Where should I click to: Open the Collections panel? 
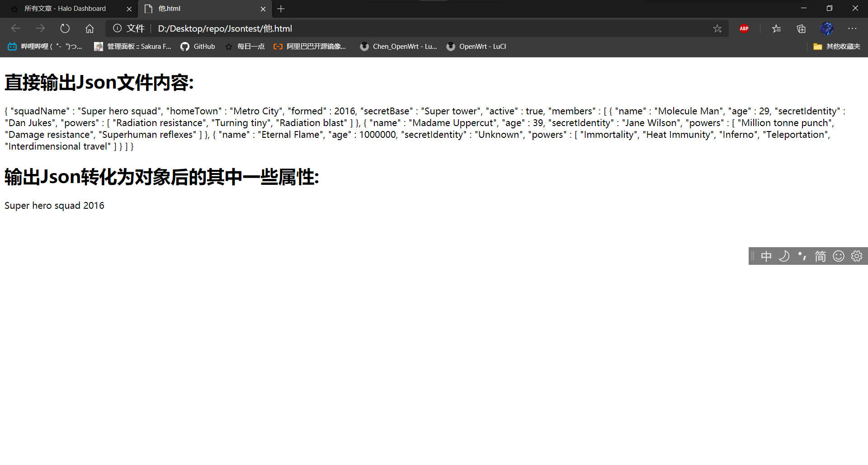click(x=801, y=28)
